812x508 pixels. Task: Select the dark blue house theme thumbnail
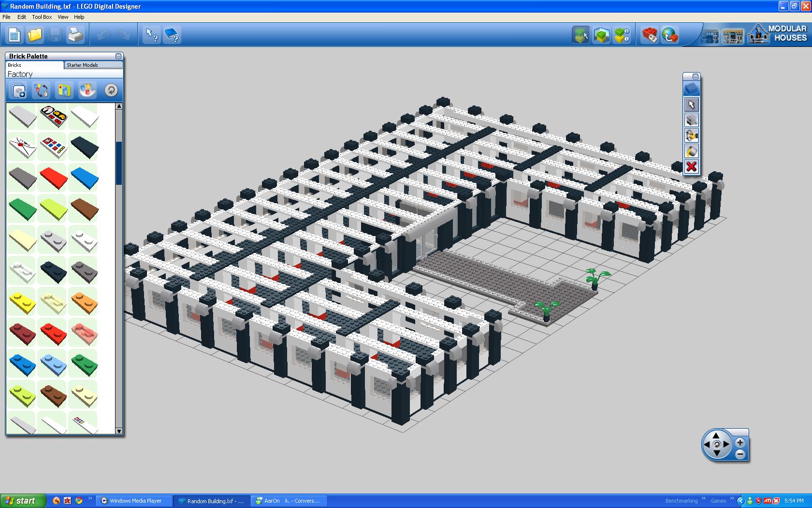[x=710, y=37]
